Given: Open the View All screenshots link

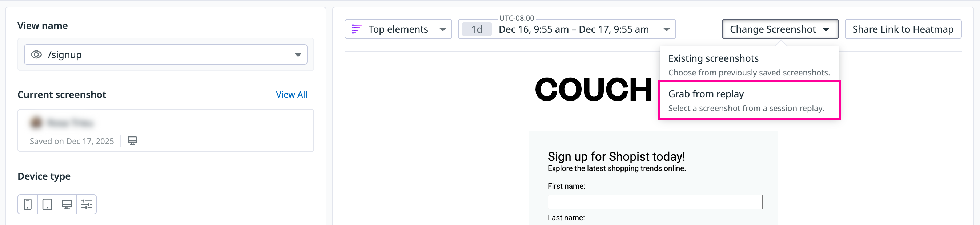Looking at the screenshot, I should pos(292,95).
